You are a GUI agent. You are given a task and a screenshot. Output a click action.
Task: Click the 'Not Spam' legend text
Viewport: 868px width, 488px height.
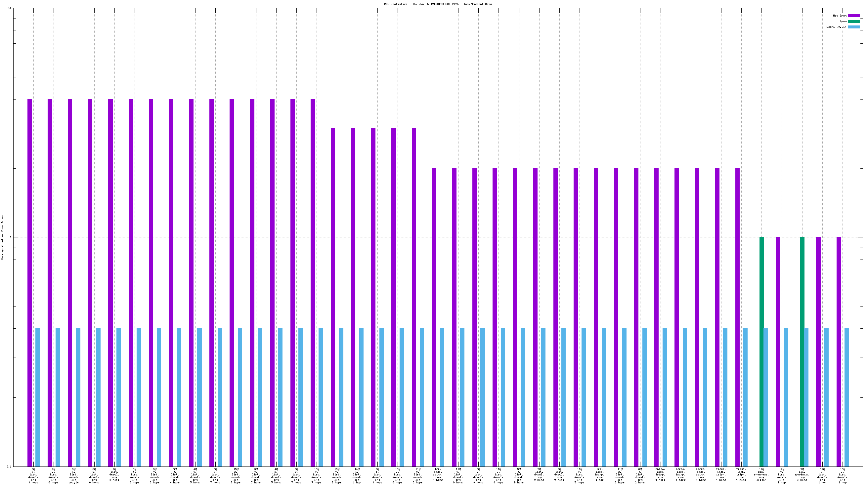[x=839, y=16]
